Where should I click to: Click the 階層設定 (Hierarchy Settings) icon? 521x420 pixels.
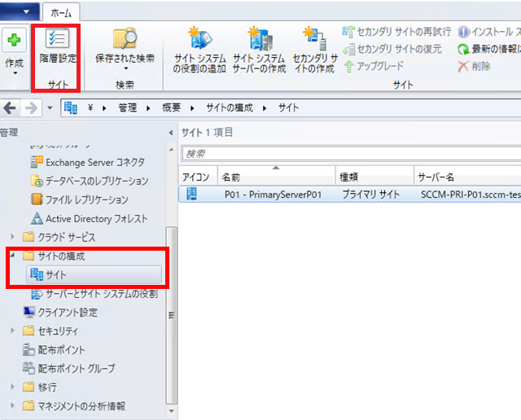55,40
